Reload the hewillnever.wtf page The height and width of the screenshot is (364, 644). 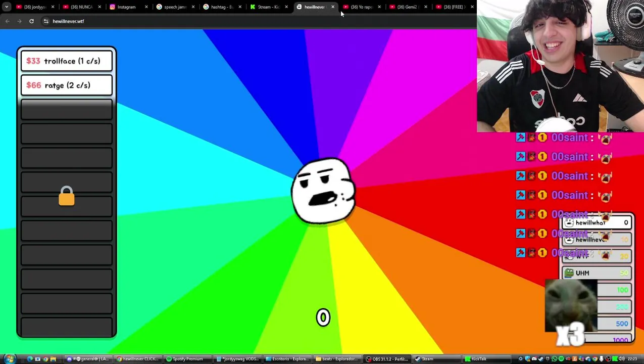31,21
